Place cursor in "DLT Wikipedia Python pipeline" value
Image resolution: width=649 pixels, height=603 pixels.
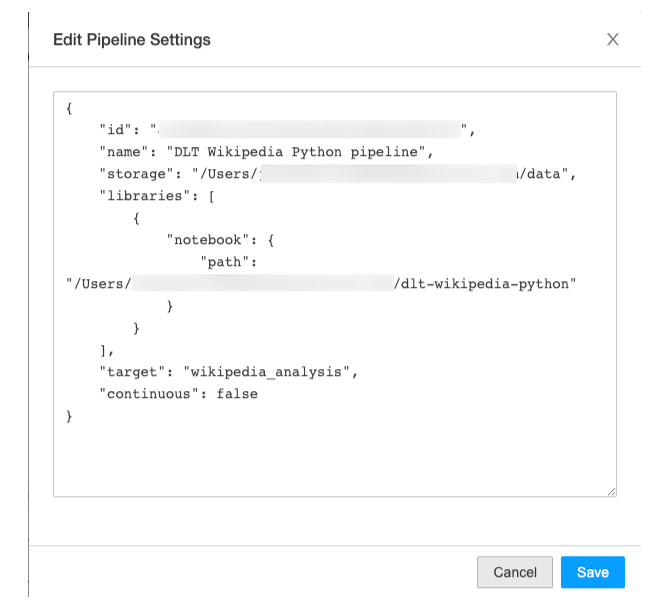pos(300,152)
